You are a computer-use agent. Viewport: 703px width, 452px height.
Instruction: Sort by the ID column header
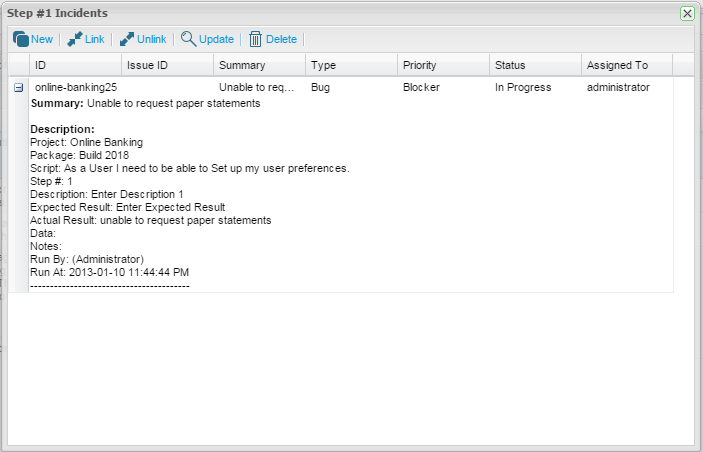click(x=74, y=65)
